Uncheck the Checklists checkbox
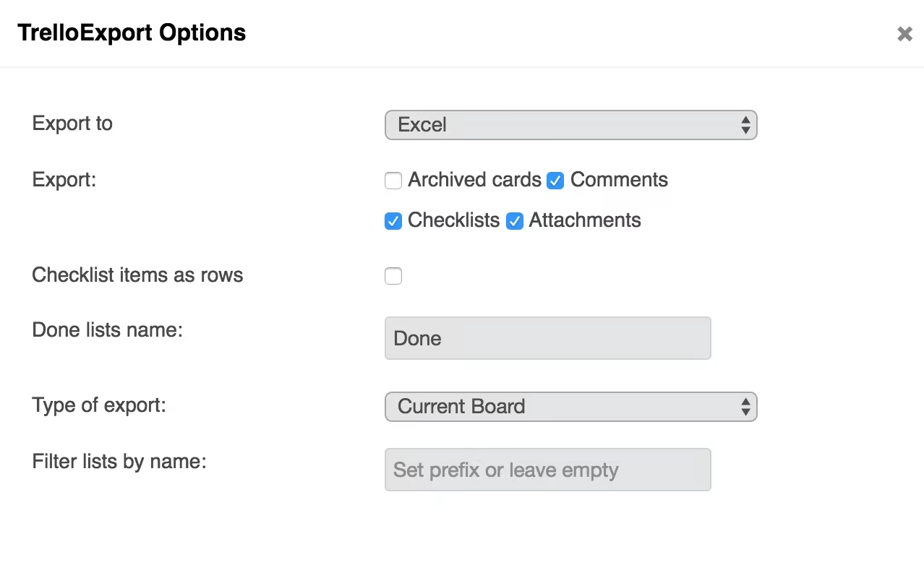 (393, 221)
